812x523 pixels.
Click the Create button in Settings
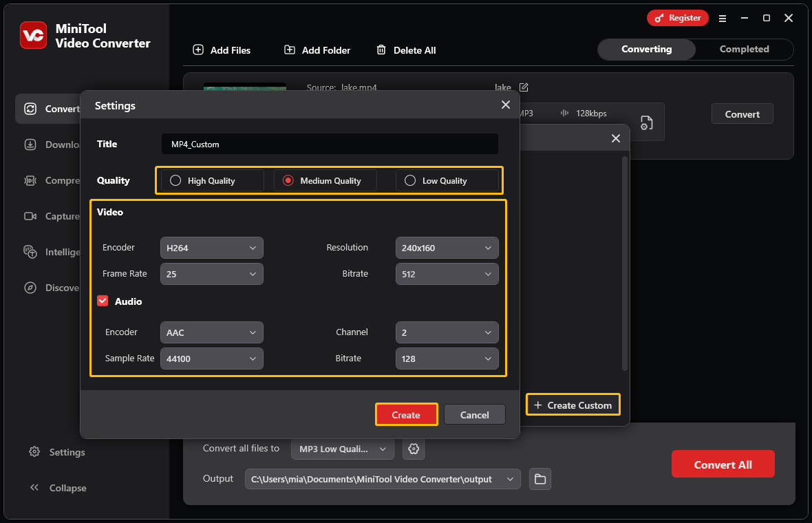click(406, 414)
